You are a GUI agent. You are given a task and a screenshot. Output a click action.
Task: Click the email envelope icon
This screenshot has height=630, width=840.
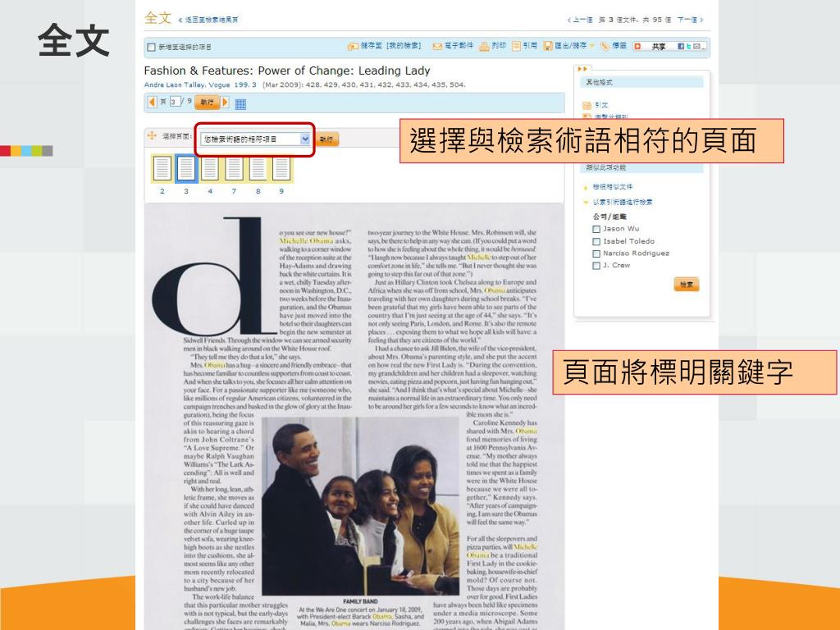click(x=437, y=47)
